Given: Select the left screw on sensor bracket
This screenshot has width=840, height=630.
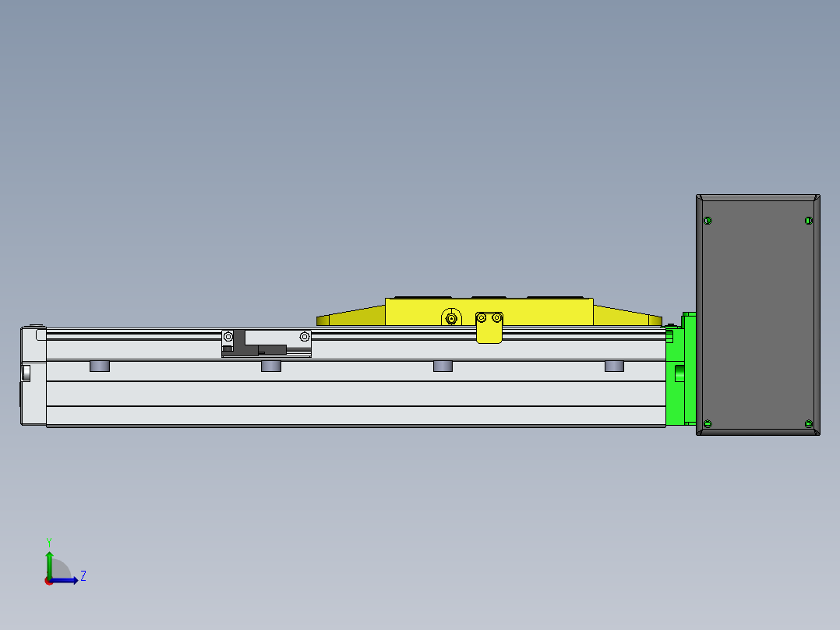Looking at the screenshot, I should click(228, 337).
